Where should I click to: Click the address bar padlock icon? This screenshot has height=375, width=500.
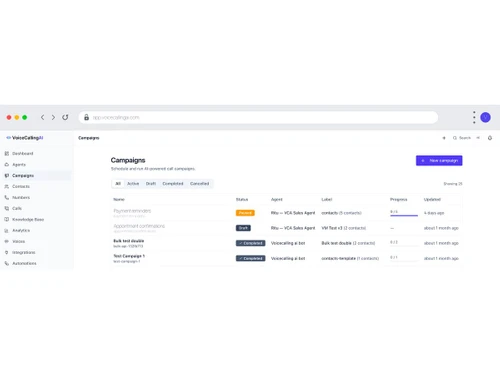[x=86, y=117]
